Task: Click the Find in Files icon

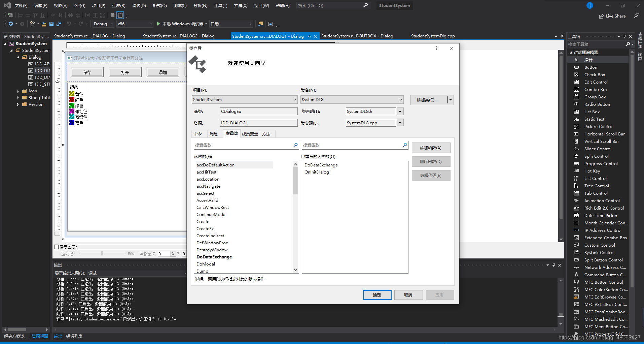Action: point(260,24)
